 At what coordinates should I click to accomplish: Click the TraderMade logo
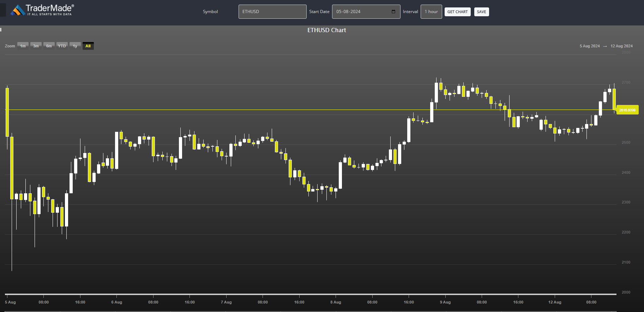42,10
